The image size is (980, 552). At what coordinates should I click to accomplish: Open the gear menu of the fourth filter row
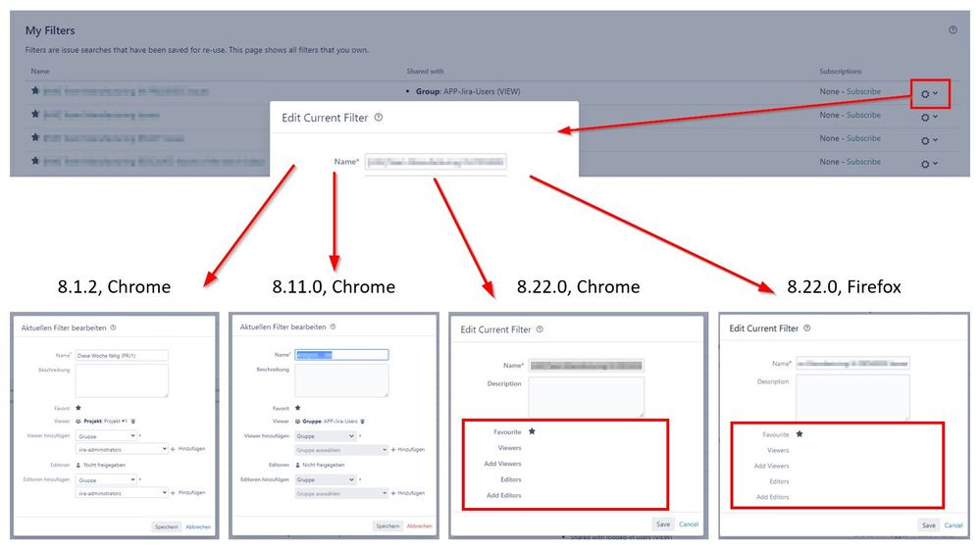click(x=929, y=164)
